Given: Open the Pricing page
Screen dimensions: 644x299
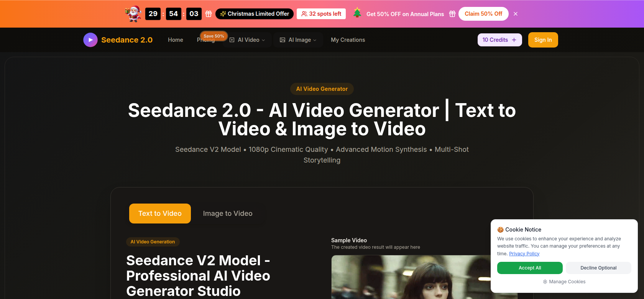Looking at the screenshot, I should pyautogui.click(x=206, y=40).
